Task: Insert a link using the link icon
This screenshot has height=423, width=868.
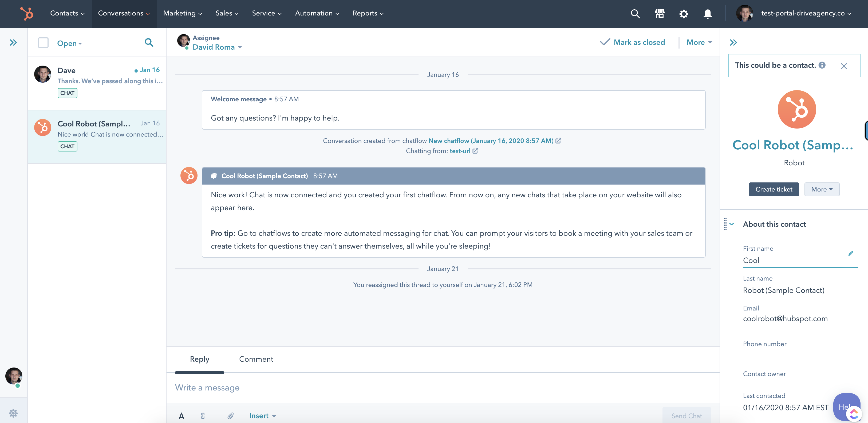Action: coord(203,416)
